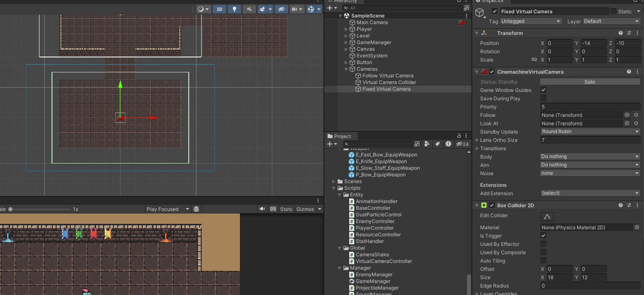644x295 pixels.
Task: Enable the Static checkbox in Inspector
Action: coord(613,12)
